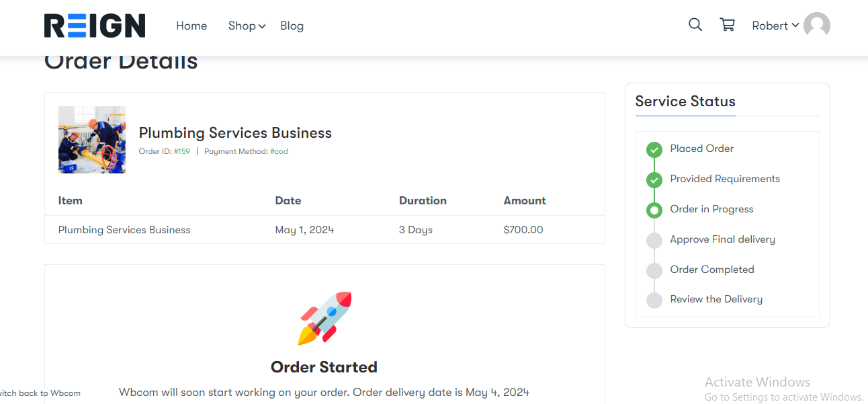
Task: Click the #cod payment method link
Action: point(279,151)
